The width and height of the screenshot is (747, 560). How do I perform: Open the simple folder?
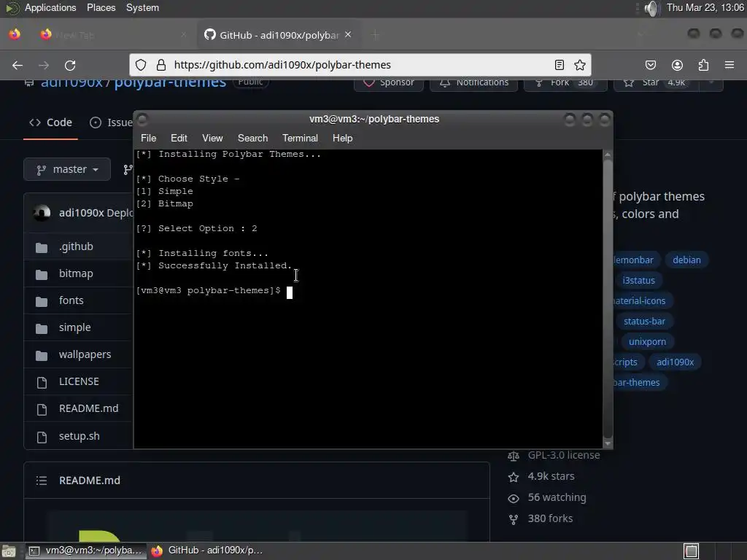point(75,327)
